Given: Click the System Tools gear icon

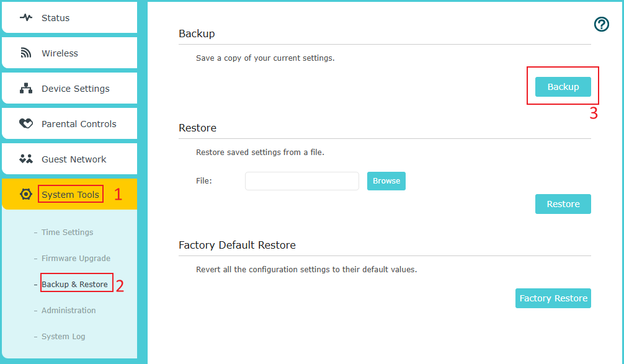Looking at the screenshot, I should click(26, 195).
